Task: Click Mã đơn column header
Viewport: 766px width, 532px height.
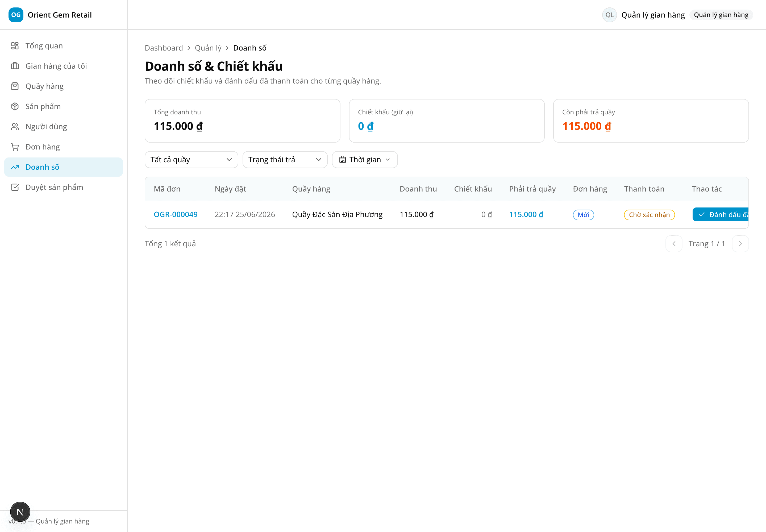Action: 167,189
